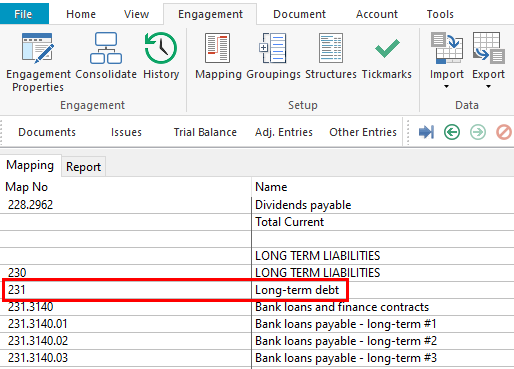Screen dimensions: 514x369
Task: Select map number 231.3140.02 row
Action: [x=257, y=341]
